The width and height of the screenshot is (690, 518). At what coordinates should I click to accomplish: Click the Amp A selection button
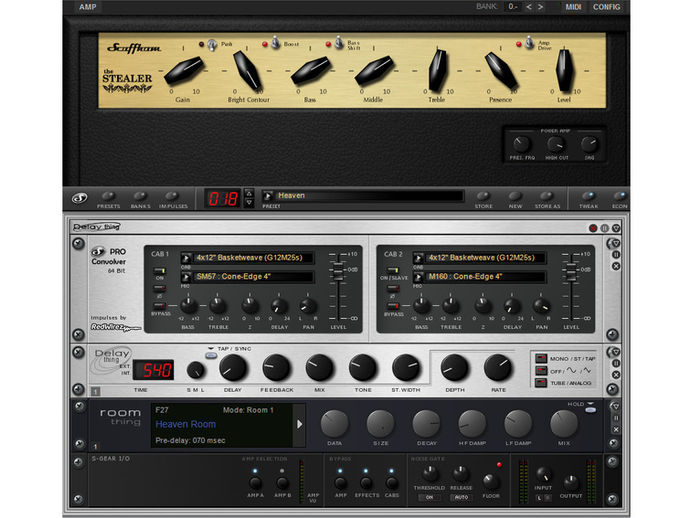[x=255, y=483]
